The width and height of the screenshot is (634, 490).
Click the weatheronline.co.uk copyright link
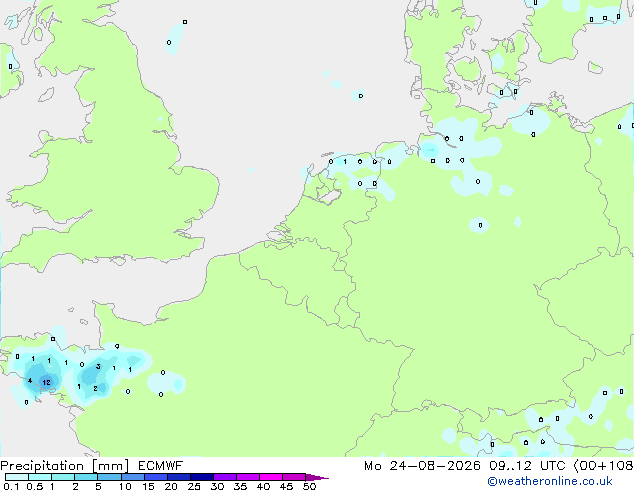coord(550,481)
